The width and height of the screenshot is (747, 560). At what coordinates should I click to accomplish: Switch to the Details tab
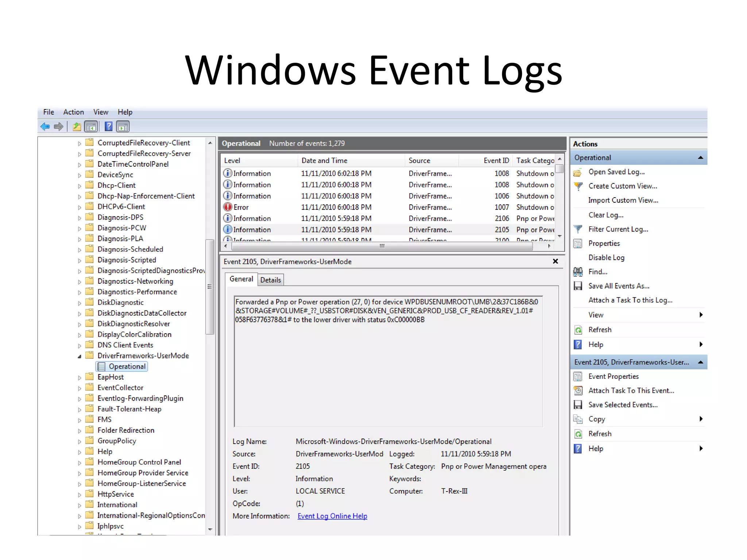pos(271,280)
